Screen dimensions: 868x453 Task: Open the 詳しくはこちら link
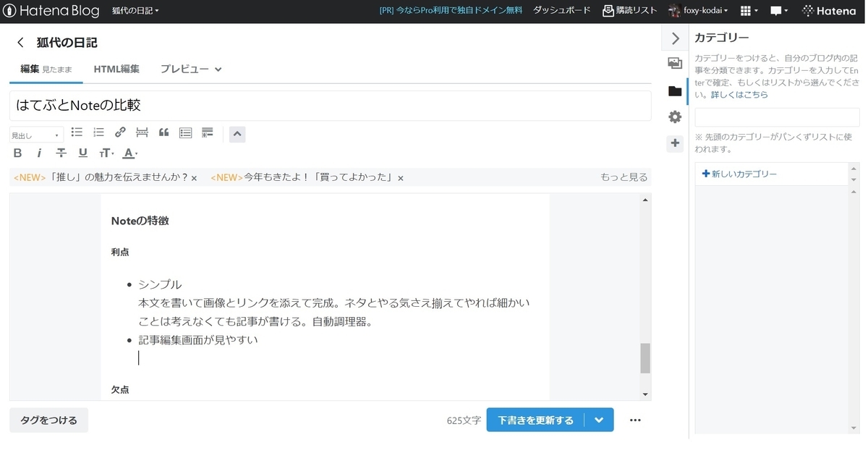click(x=739, y=95)
